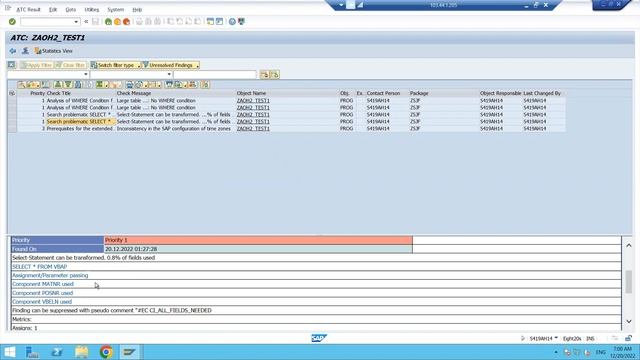This screenshot has width=640, height=360.
Task: Click the Sort Ascending icon in grid toolbar
Action: pos(58,84)
